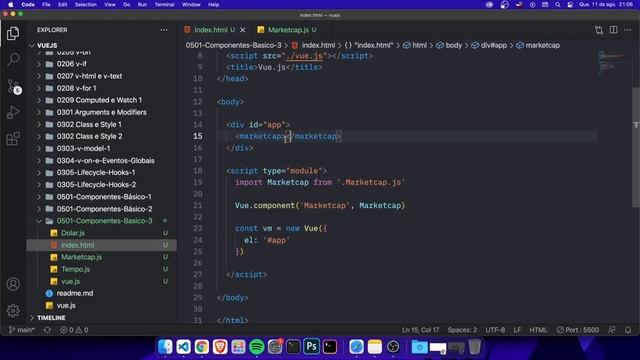Image resolution: width=640 pixels, height=360 pixels.
Task: Open the File menu
Action: pos(46,4)
